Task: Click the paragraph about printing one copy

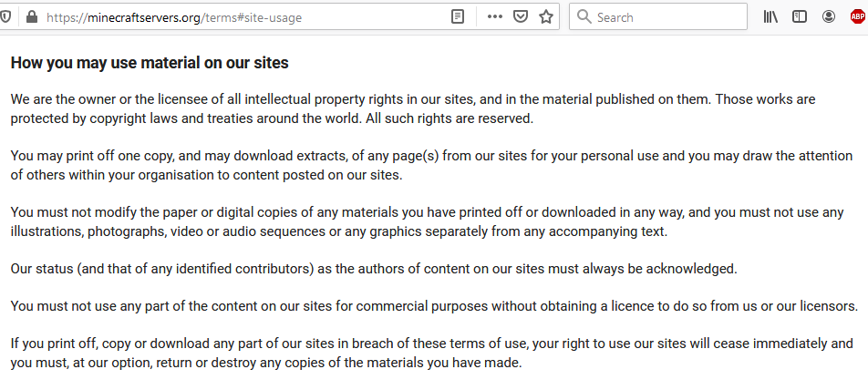Action: (432, 166)
